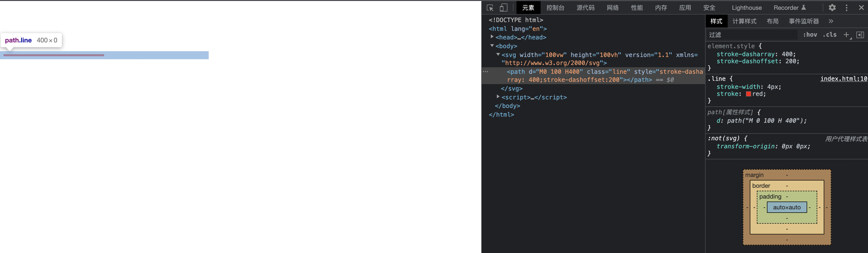Click the .line rule selector
Screen dimensions: 868x253
tap(716, 79)
